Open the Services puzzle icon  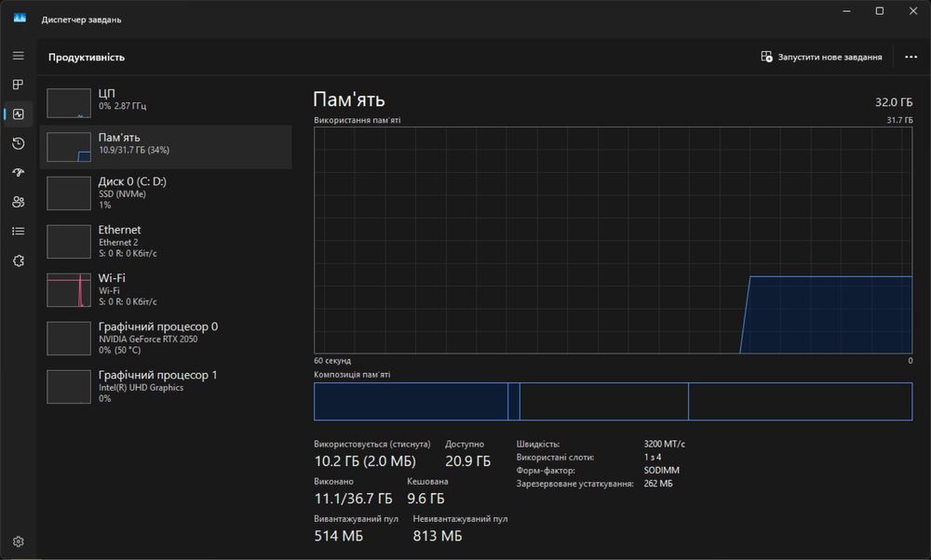click(x=19, y=260)
